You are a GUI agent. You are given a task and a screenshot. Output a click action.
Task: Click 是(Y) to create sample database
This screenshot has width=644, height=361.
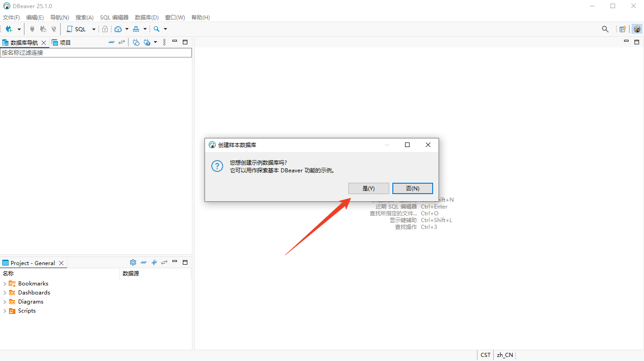click(x=368, y=188)
